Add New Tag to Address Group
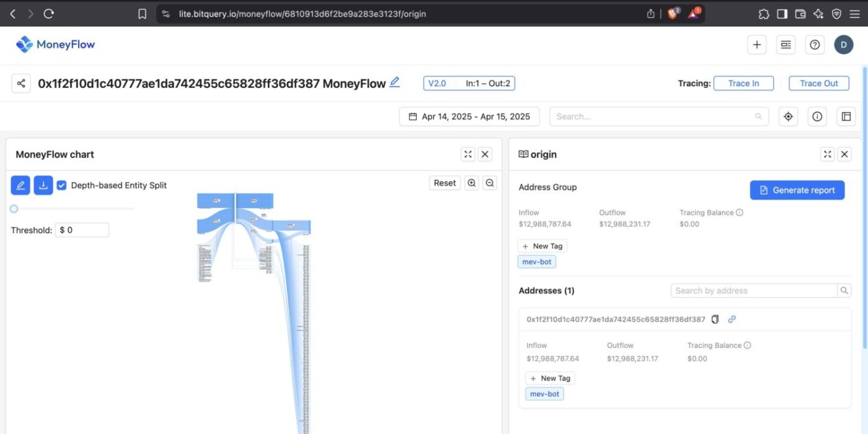This screenshot has height=434, width=868. 542,246
